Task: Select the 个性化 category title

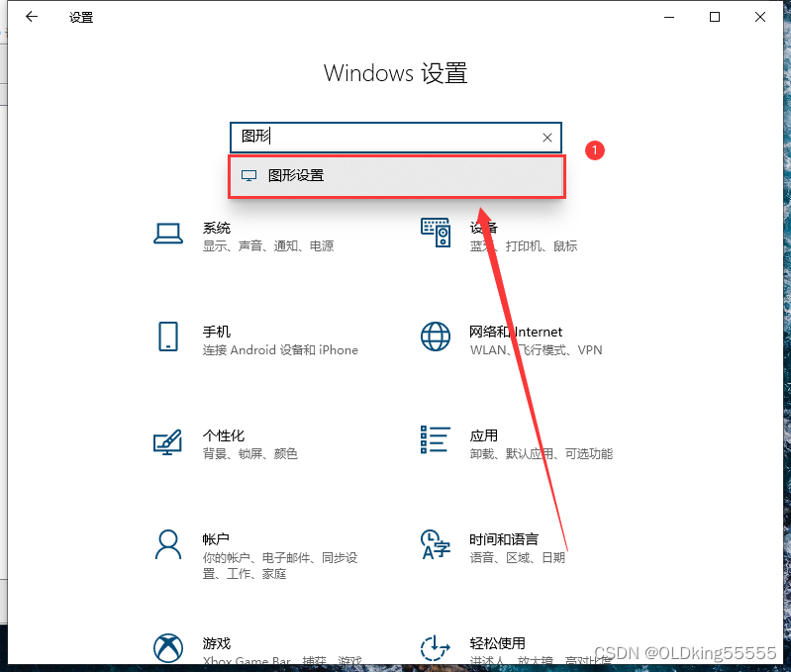Action: click(x=224, y=435)
